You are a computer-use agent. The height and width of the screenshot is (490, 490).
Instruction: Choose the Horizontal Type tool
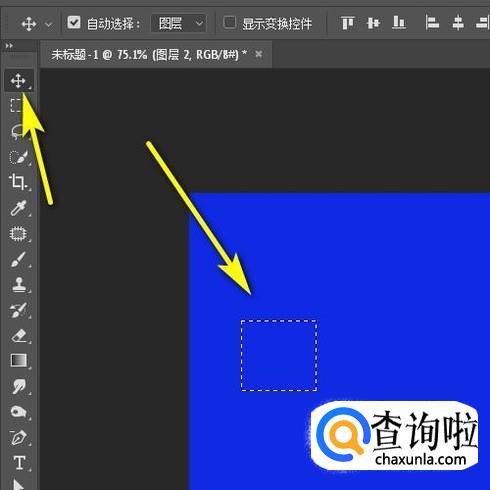pyautogui.click(x=19, y=463)
